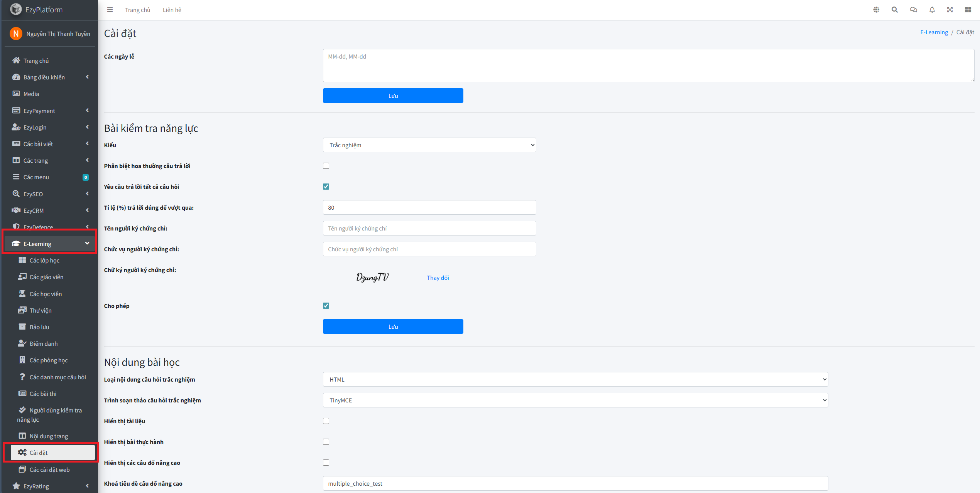Open the globe language icon
Viewport: 980px width, 493px height.
click(876, 10)
